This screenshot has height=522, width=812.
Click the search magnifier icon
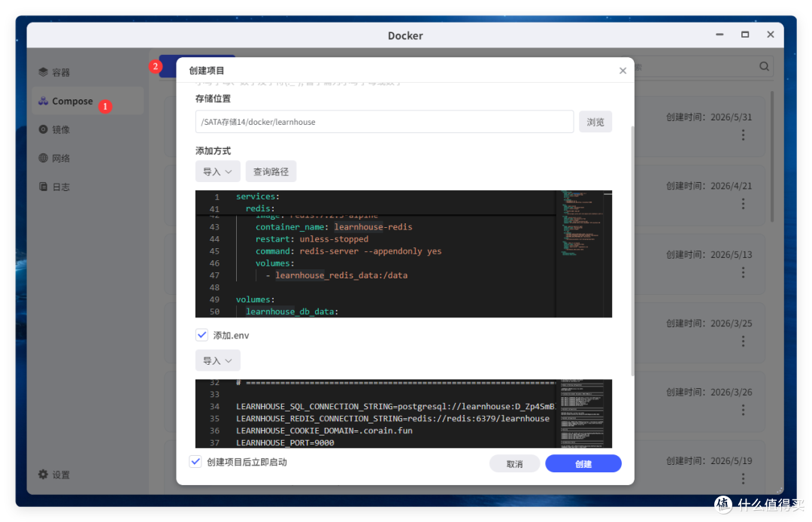(x=764, y=66)
